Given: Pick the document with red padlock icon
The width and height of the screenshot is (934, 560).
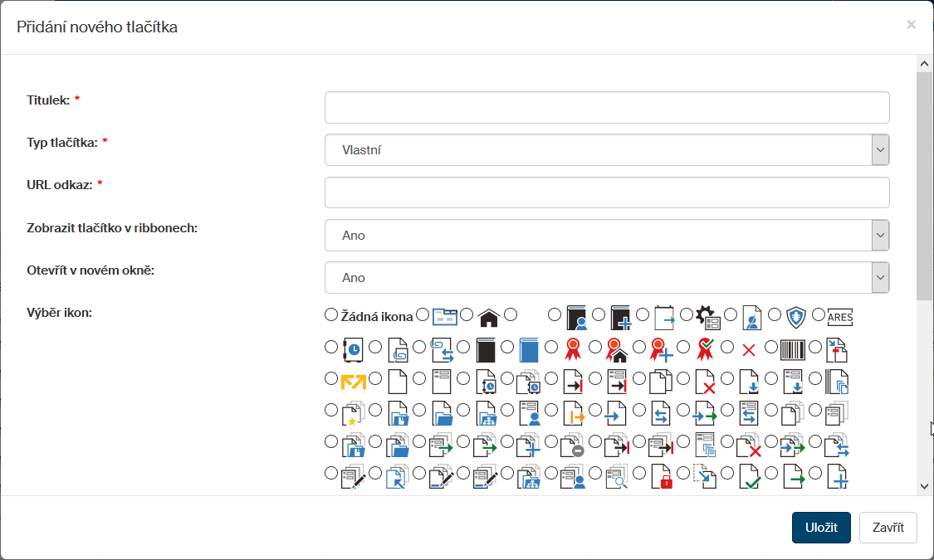Looking at the screenshot, I should point(662,476).
